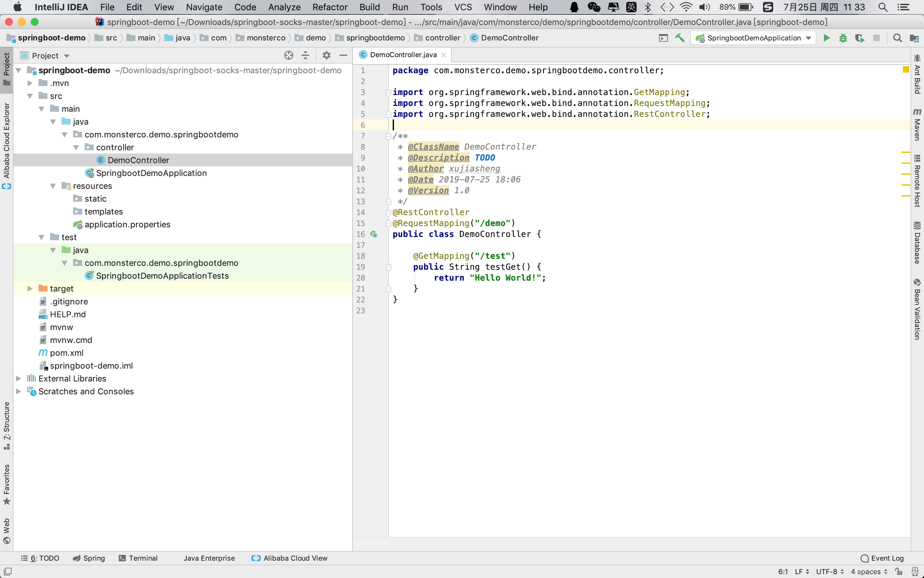The height and width of the screenshot is (578, 924).
Task: Run SpringbootDemoApplication with green play icon
Action: tap(826, 38)
